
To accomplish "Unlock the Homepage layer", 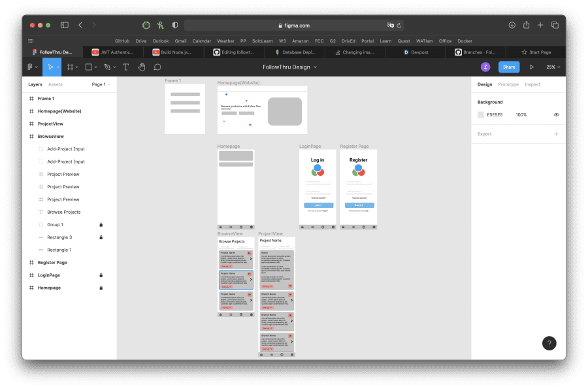I will tap(101, 288).
